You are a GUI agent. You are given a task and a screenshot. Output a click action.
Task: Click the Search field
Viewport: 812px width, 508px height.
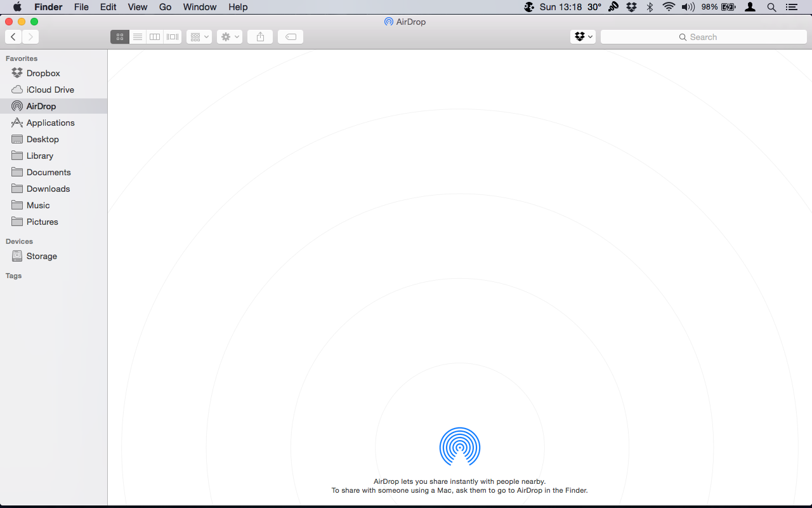tap(704, 37)
